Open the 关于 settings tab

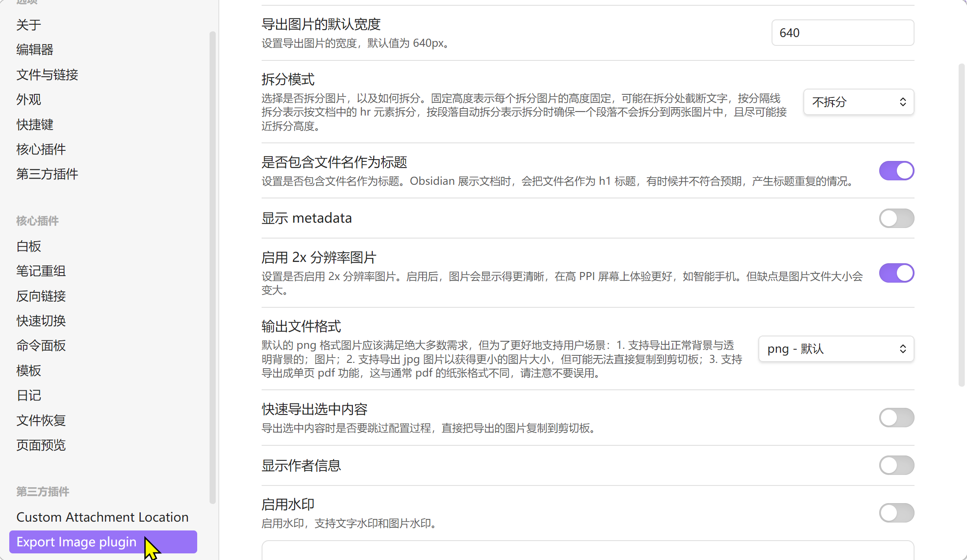tap(29, 25)
